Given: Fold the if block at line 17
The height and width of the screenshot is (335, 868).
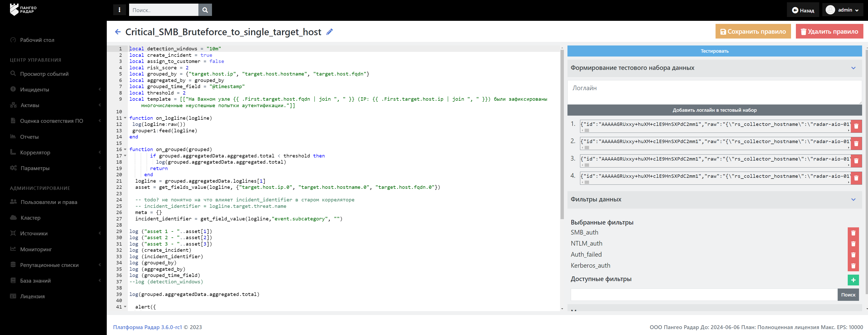Looking at the screenshot, I should (125, 156).
